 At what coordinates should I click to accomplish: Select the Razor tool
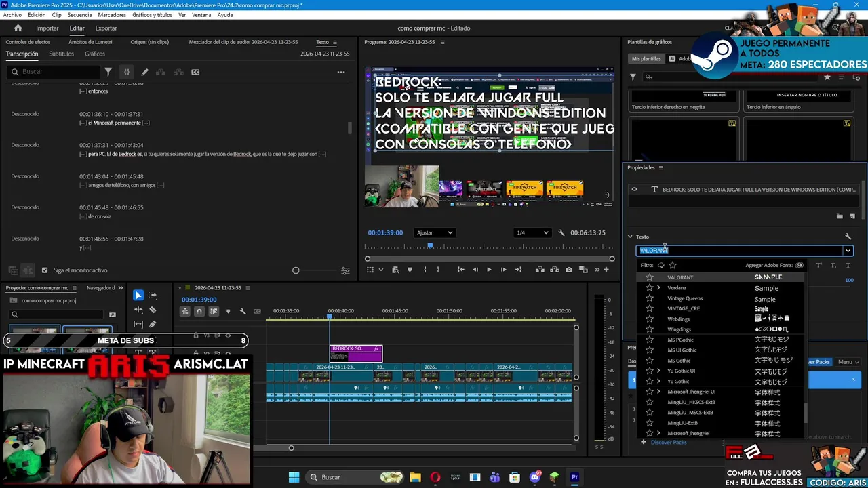coord(153,310)
